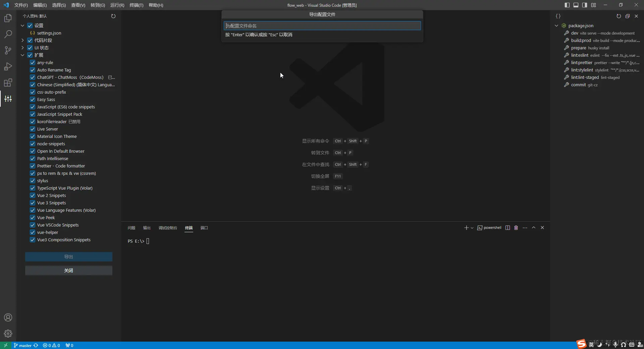Image resolution: width=644 pixels, height=349 pixels.
Task: Open the Manage gear icon
Action: pos(8,334)
